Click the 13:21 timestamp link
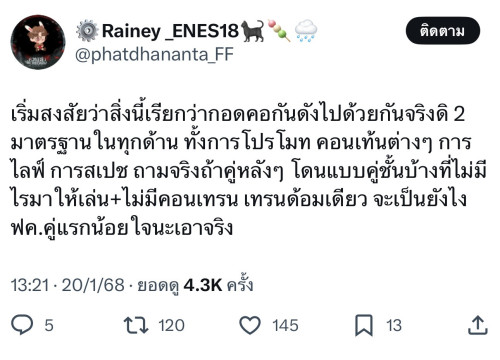 click(30, 286)
